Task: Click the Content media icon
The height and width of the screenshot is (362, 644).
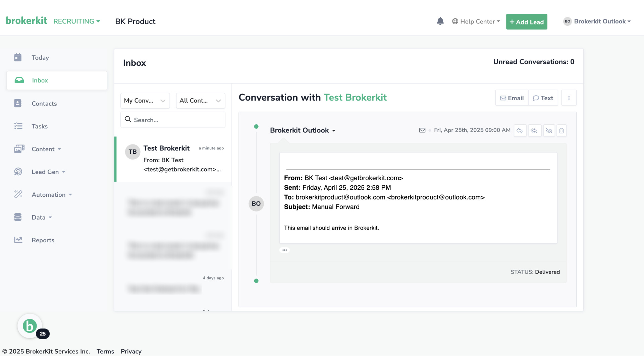Action: 19,149
